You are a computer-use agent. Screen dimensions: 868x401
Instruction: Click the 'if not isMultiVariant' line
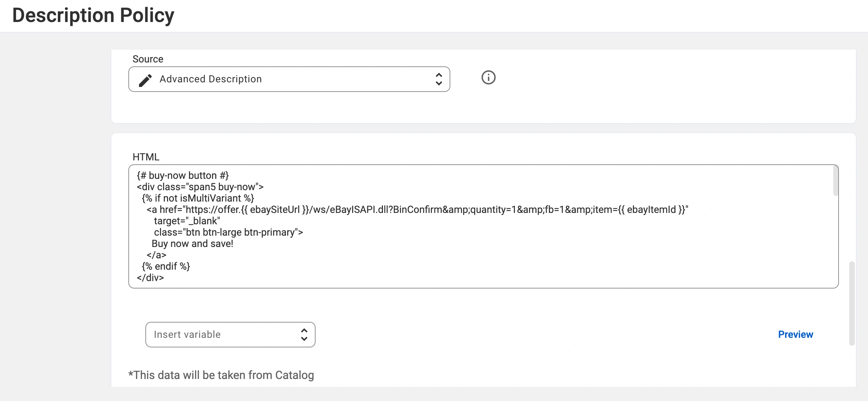(x=198, y=198)
